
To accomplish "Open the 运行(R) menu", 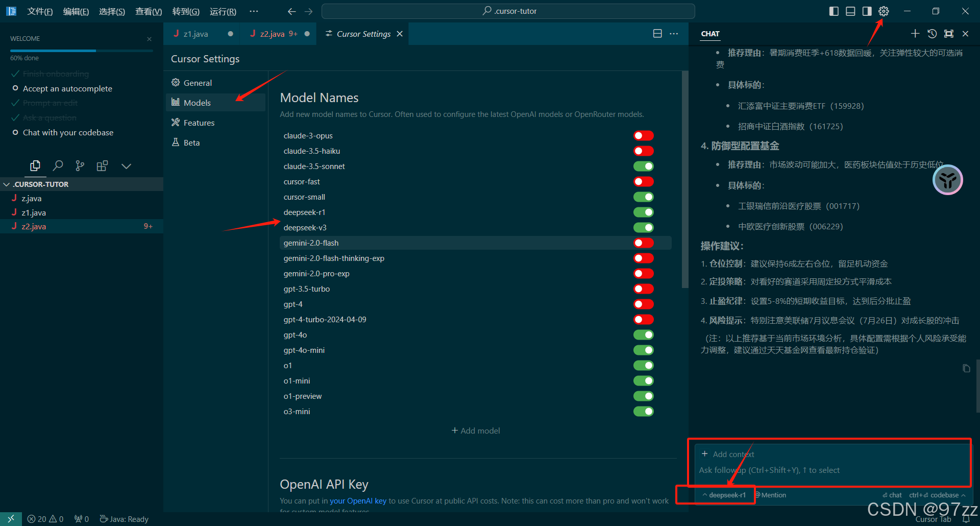I will pyautogui.click(x=223, y=11).
